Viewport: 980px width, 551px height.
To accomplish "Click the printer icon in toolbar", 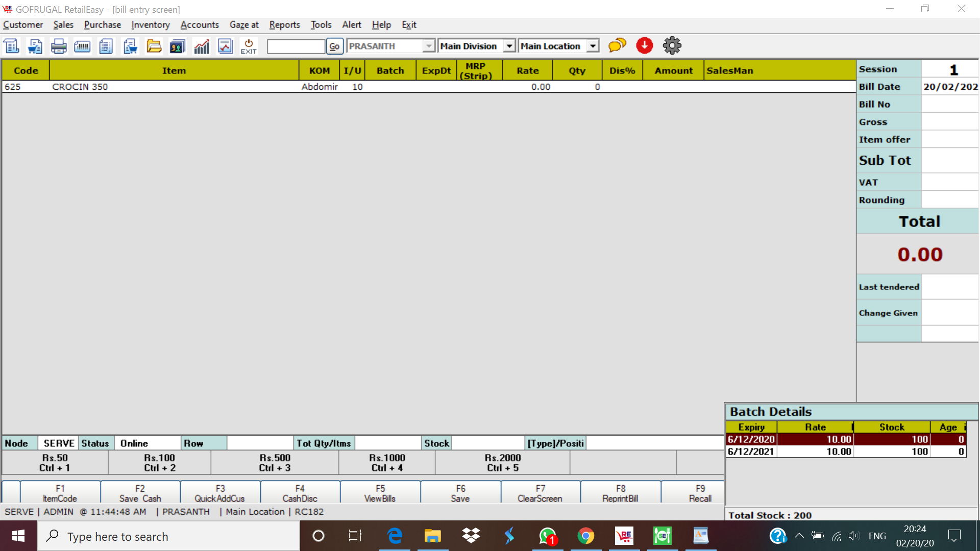I will [x=59, y=46].
